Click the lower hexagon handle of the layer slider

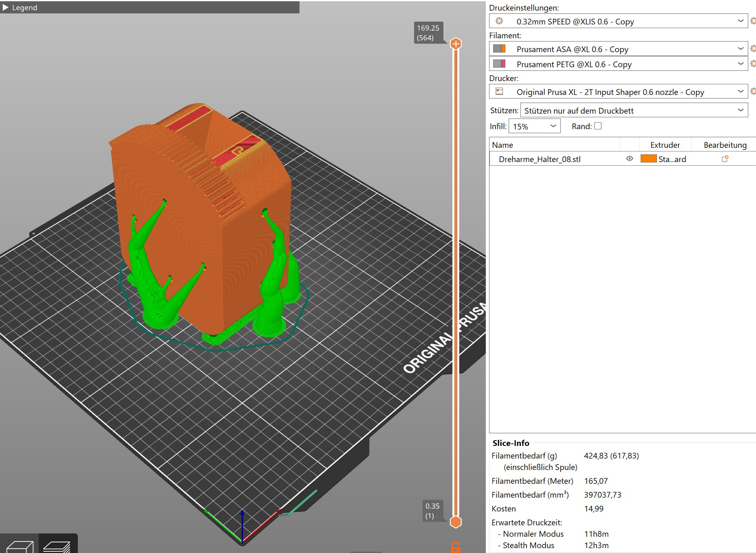(x=456, y=522)
